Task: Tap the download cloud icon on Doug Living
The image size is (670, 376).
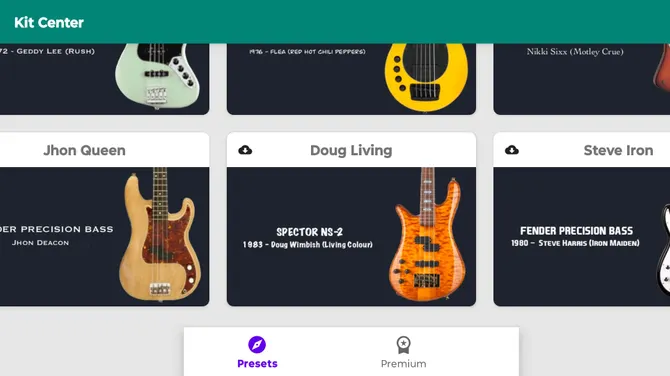Action: pyautogui.click(x=245, y=150)
